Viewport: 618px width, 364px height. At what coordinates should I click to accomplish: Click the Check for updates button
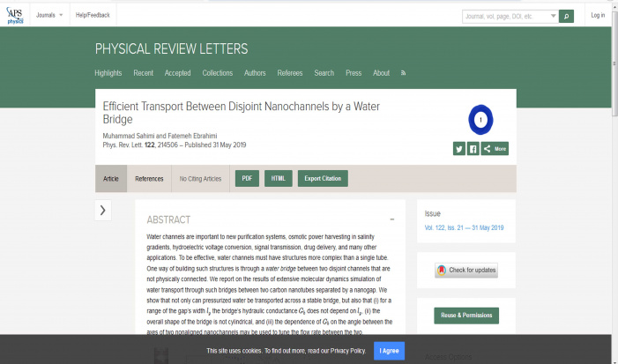point(466,271)
